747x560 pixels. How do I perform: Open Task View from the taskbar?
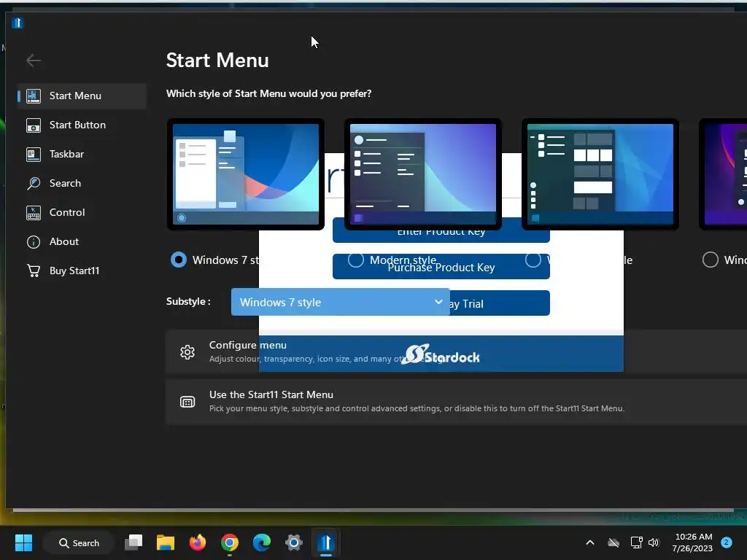133,542
